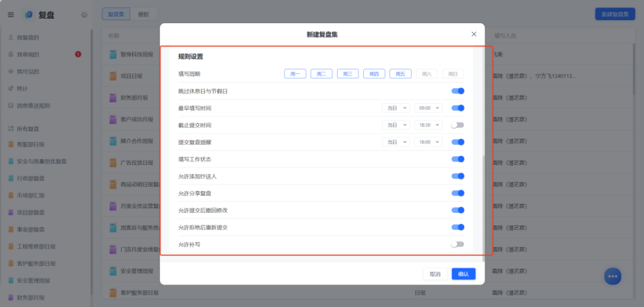Screen dimensions: 644x307
Task: Open the 09:00 time dropdown
Action: 428,108
